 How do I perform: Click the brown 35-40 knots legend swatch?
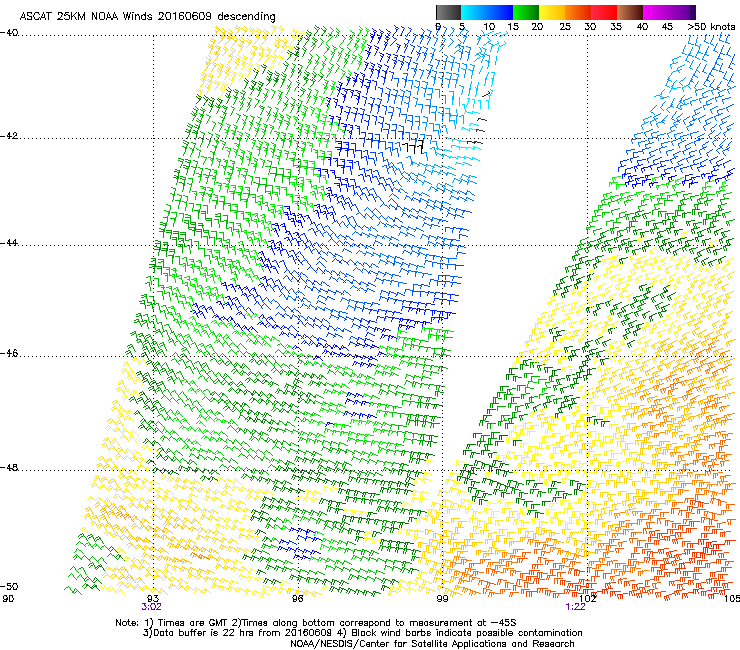point(630,12)
